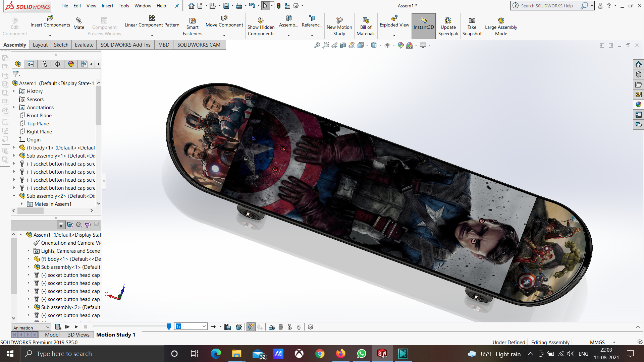Expand Mates in Assem1 node

pyautogui.click(x=22, y=204)
